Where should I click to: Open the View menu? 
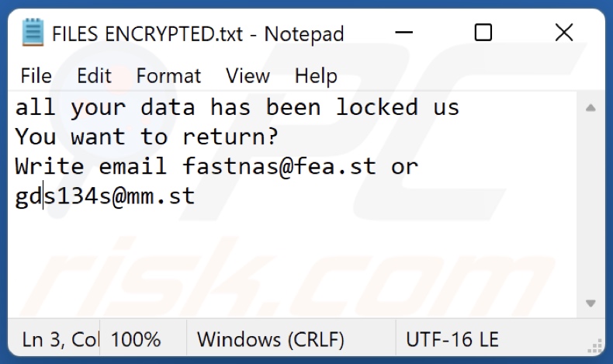tap(248, 76)
